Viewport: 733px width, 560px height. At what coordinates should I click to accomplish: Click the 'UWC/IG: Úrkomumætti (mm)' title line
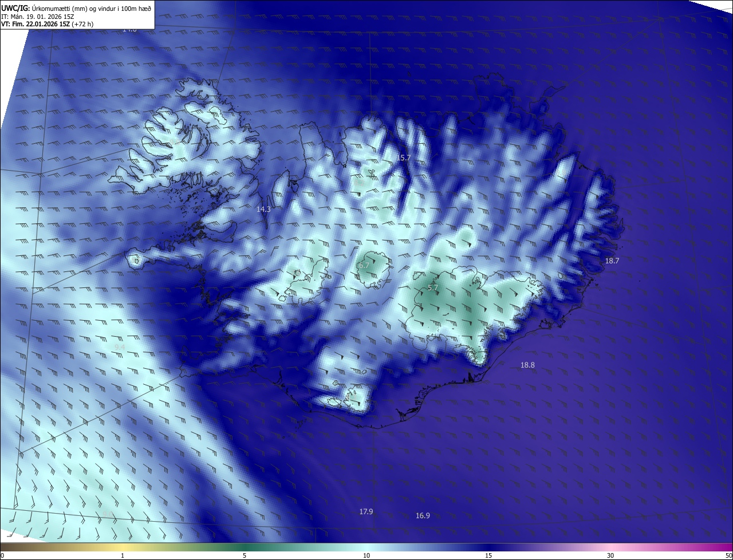pyautogui.click(x=76, y=8)
